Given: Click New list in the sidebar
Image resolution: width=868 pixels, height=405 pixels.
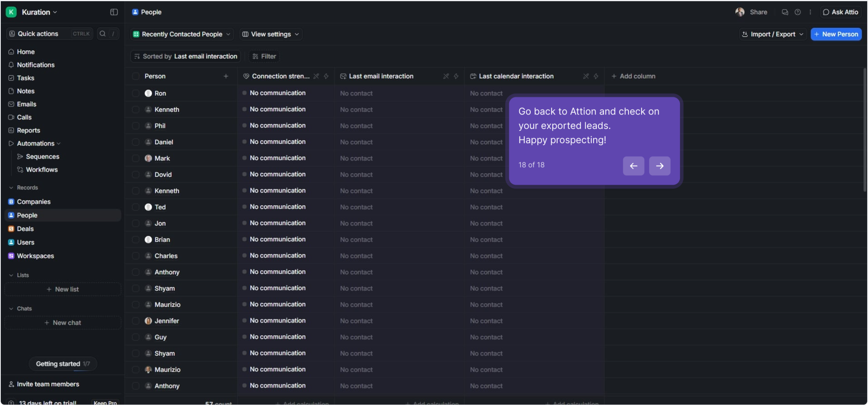Looking at the screenshot, I should click(63, 289).
